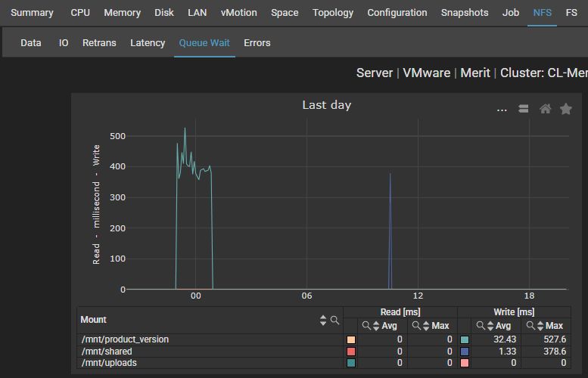Switch to the Latency sub-tab
The height and width of the screenshot is (378, 588).
148,43
